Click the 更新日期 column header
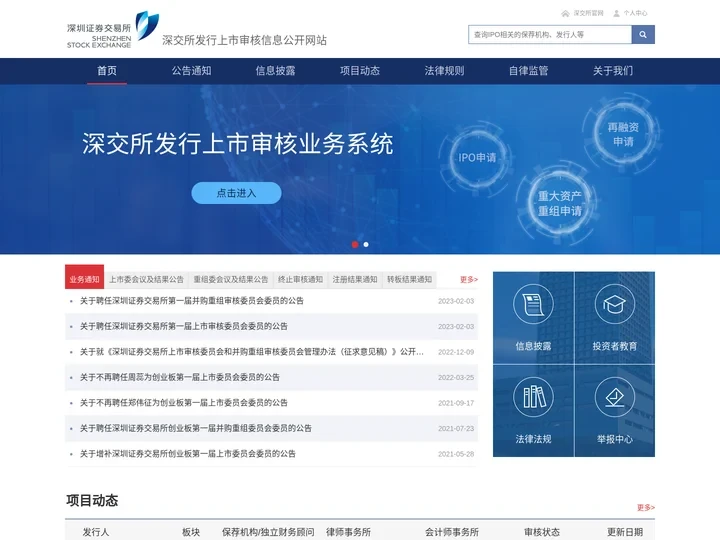Screen dimensions: 720x540 625,532
